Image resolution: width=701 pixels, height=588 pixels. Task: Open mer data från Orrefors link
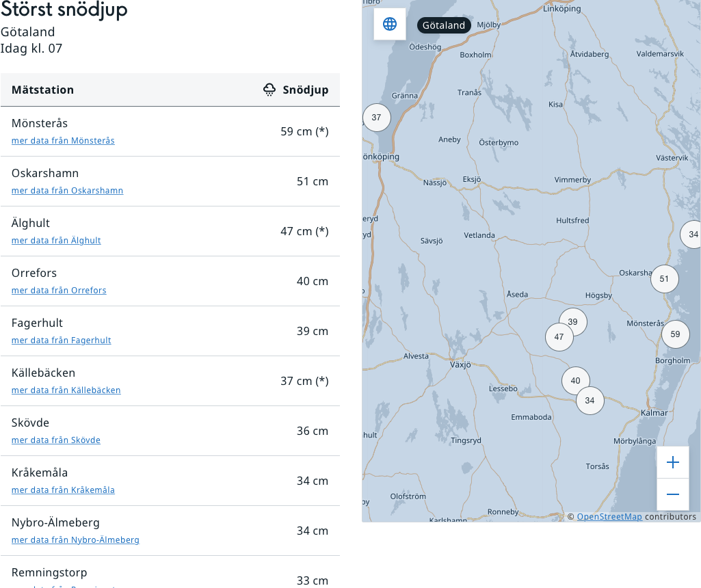pos(59,291)
